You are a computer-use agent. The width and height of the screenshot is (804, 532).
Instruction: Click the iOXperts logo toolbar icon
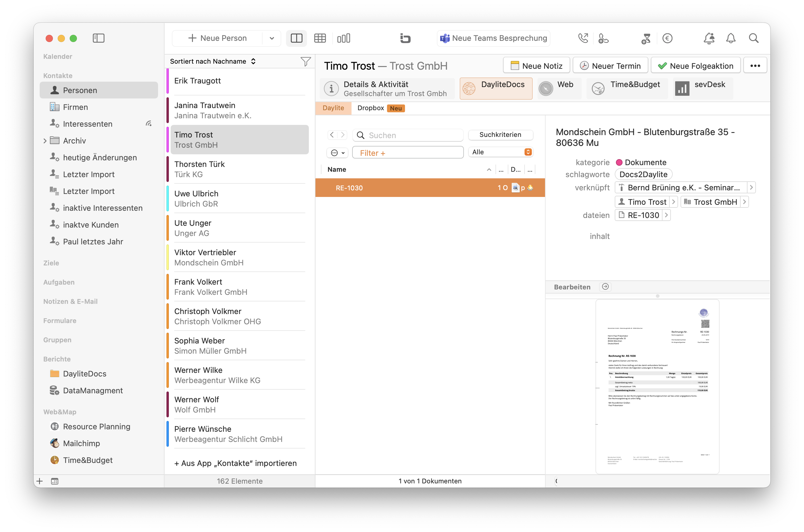click(405, 38)
